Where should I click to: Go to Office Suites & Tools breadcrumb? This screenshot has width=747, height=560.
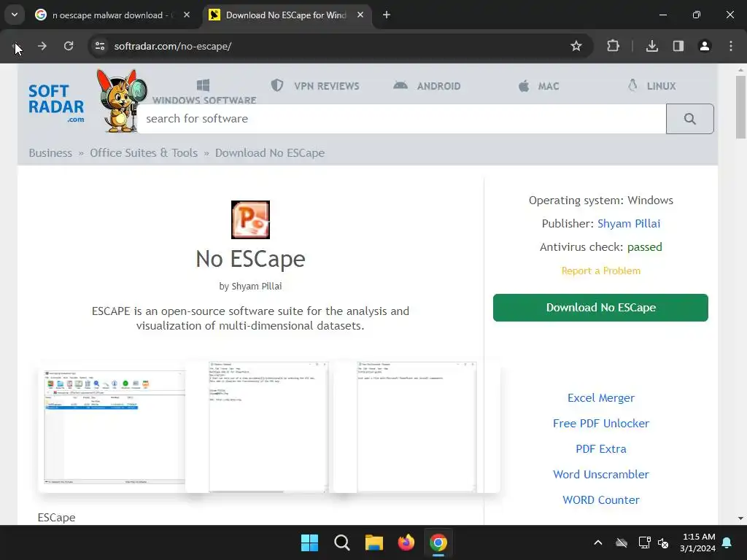pyautogui.click(x=144, y=153)
